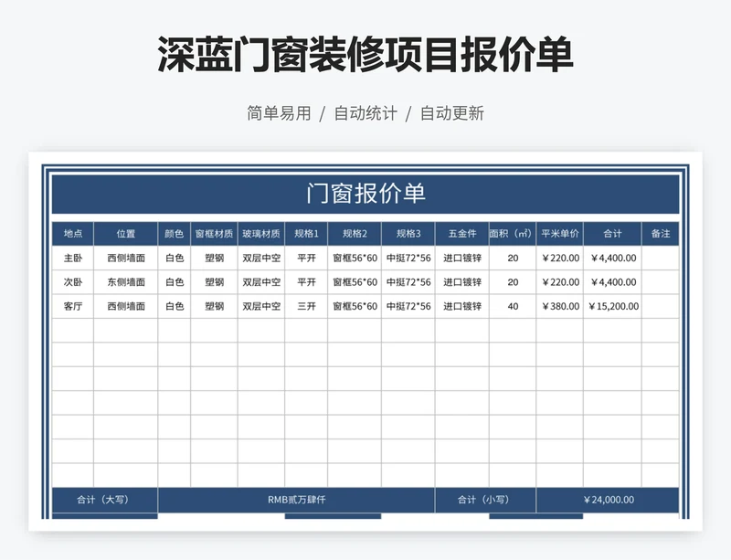This screenshot has width=731, height=560.
Task: Click the RMB贰万肆仟 total cell
Action: (296, 500)
